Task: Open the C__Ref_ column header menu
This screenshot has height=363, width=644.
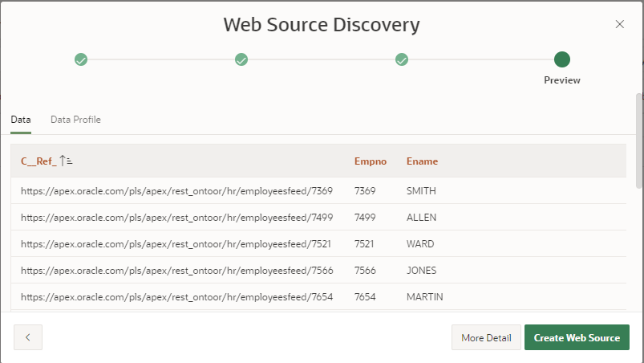Action: (38, 161)
